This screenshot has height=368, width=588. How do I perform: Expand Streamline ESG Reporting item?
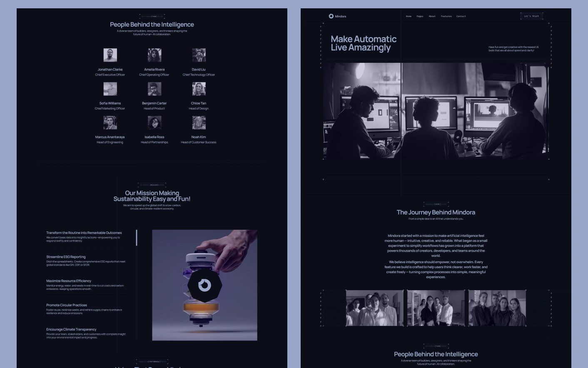coord(66,257)
